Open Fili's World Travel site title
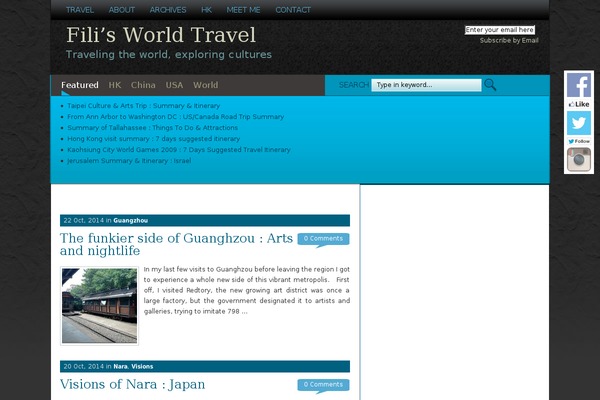600x400 pixels. point(161,35)
